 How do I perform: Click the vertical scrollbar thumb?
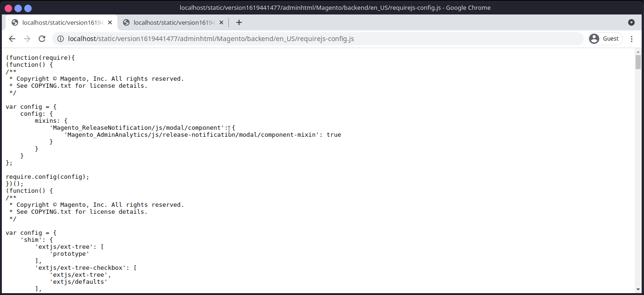(x=638, y=63)
